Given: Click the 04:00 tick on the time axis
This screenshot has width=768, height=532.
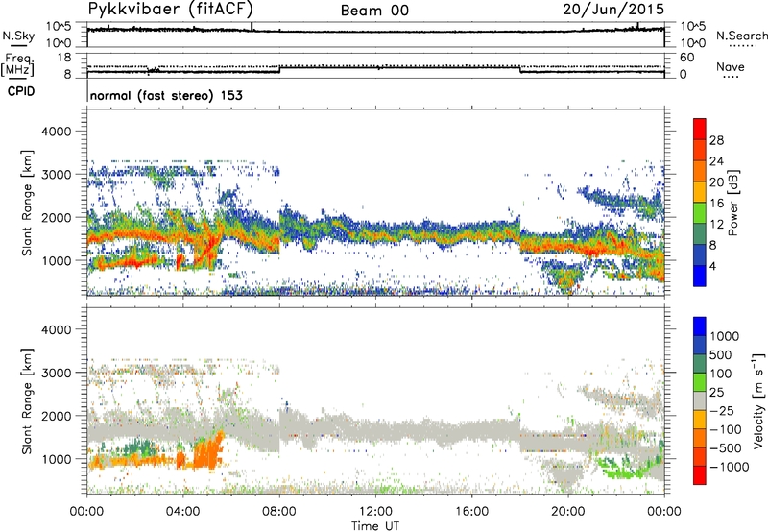Looking at the screenshot, I should [x=183, y=512].
